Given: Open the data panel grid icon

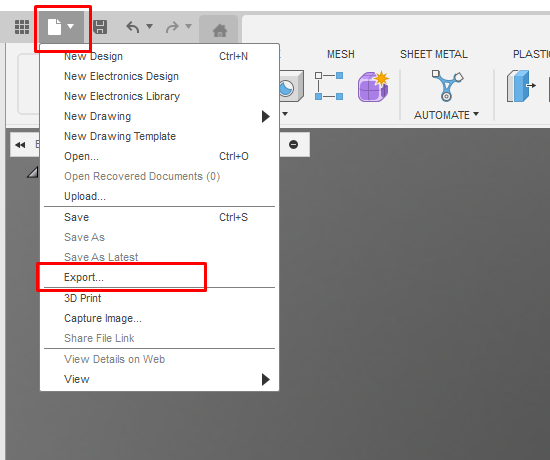Looking at the screenshot, I should (x=22, y=27).
